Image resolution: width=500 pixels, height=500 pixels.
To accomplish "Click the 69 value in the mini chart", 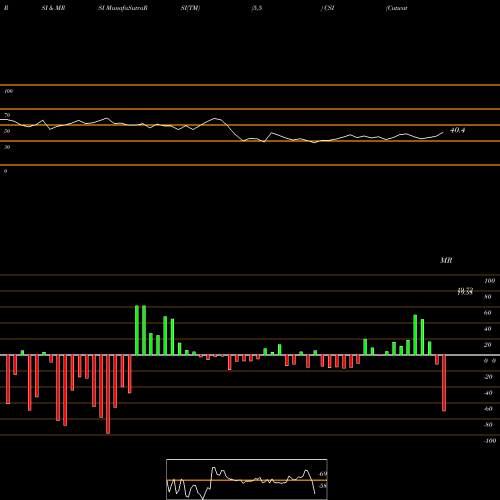I will pos(323,474).
